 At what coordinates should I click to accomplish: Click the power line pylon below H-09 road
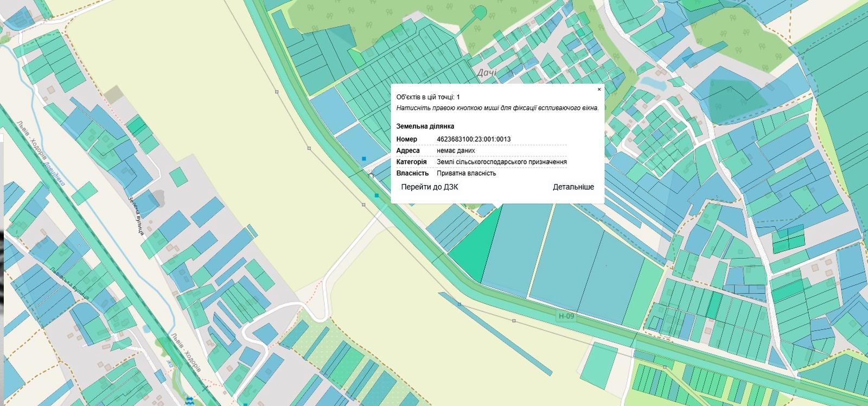514,321
